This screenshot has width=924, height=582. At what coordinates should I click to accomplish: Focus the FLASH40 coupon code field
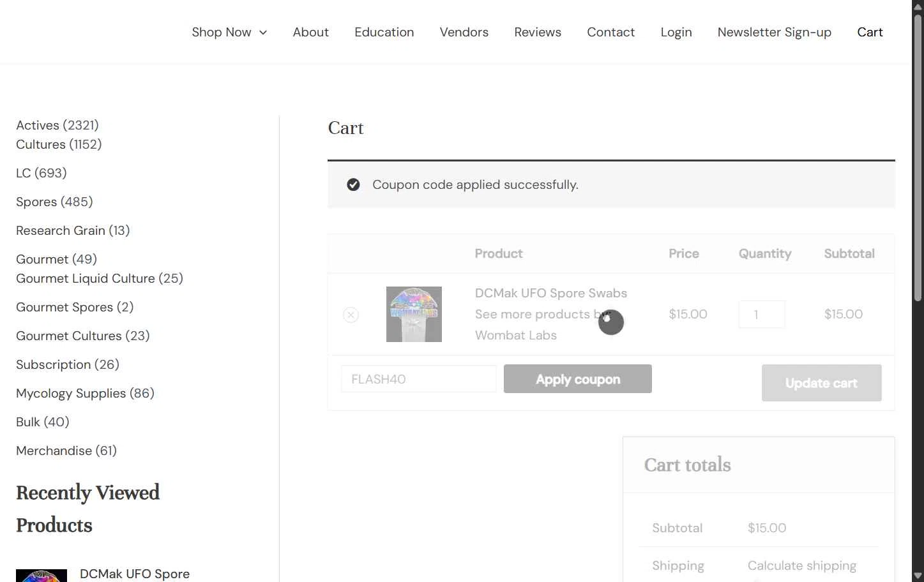point(419,379)
